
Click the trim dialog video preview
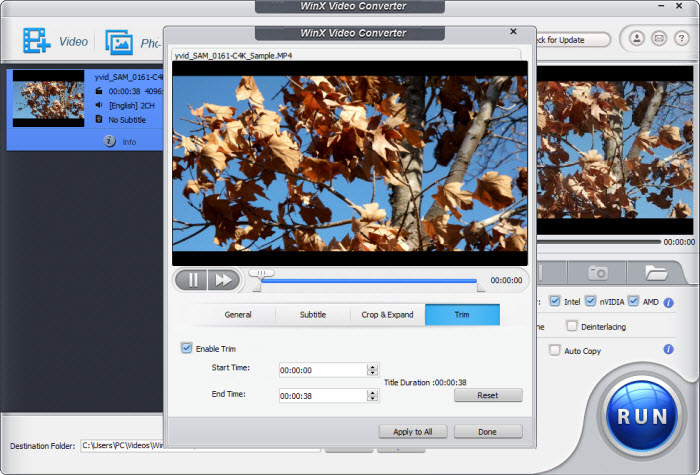click(350, 163)
